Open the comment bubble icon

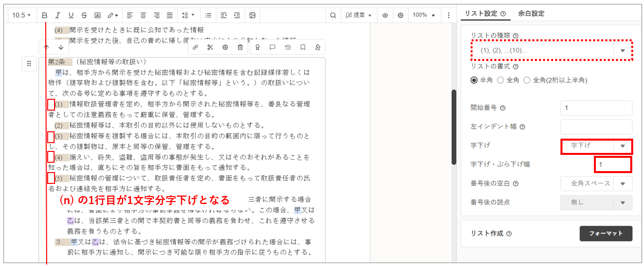click(x=272, y=47)
